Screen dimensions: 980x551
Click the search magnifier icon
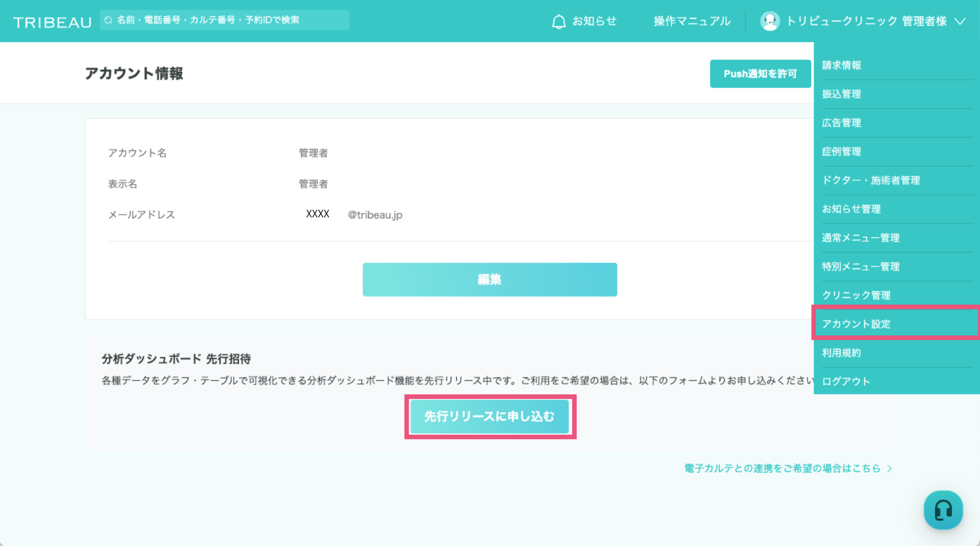108,20
